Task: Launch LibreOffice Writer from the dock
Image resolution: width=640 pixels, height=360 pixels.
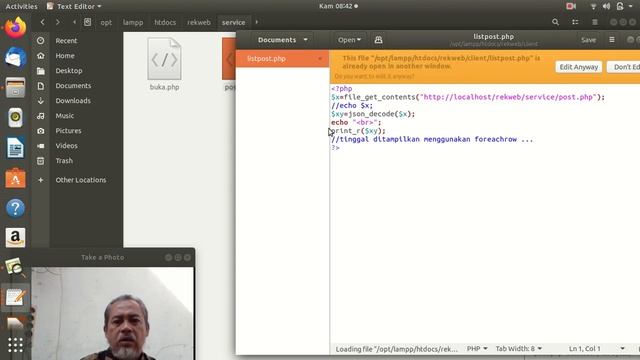Action: (x=16, y=148)
